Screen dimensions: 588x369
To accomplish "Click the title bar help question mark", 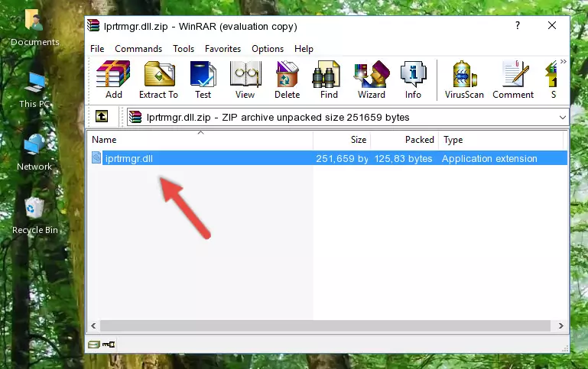I will (518, 25).
